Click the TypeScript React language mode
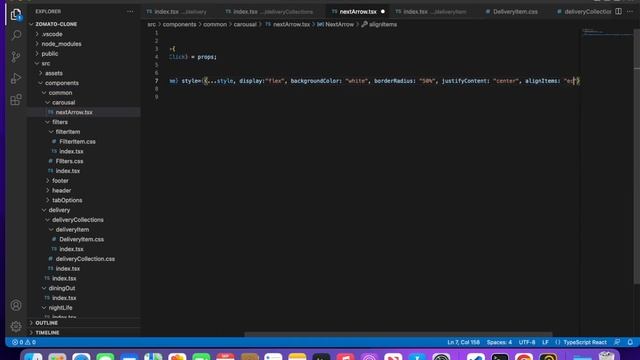Screen dimensions: 640x360 click(x=584, y=342)
